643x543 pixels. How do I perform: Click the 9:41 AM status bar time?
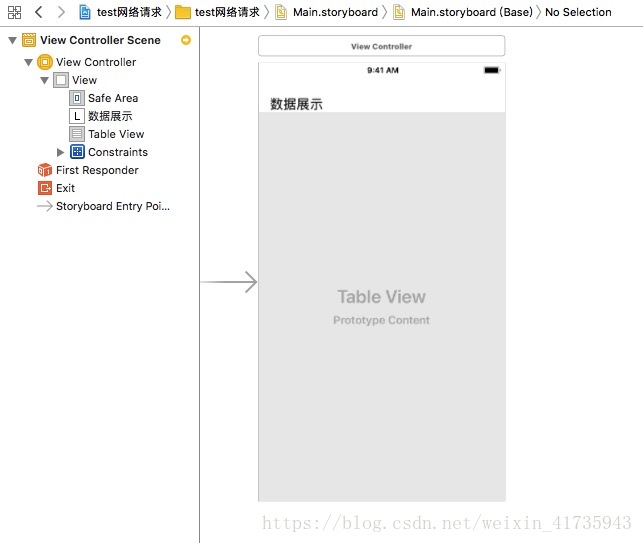383,70
